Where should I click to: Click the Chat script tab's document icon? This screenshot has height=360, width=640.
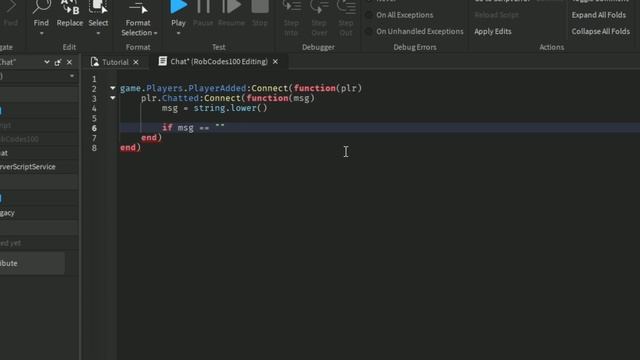tap(162, 61)
